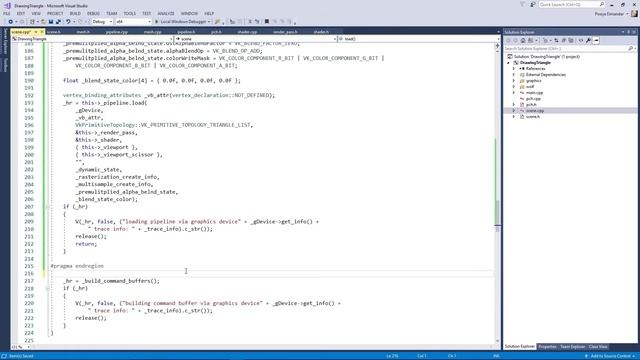Click the scroll-down arrow of the editor scrollbar
Screen dimensions: 640x360
[x=497, y=341]
